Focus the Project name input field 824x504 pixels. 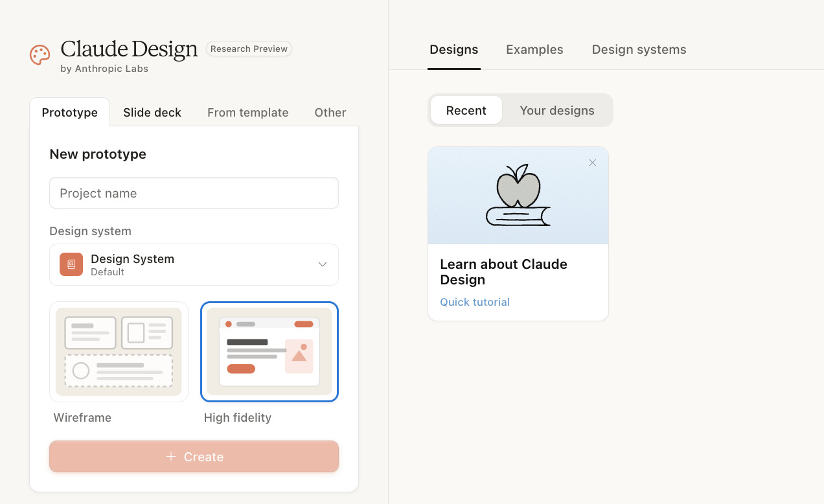[194, 193]
